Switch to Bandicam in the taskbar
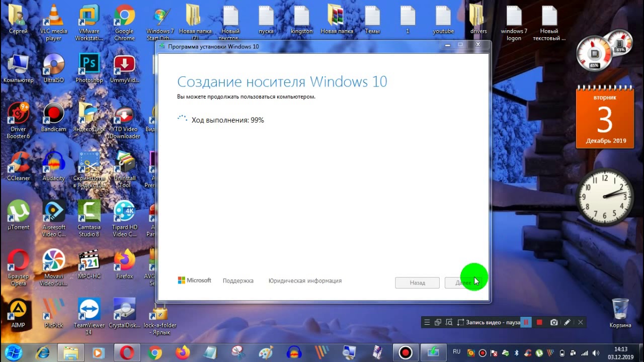Image resolution: width=644 pixels, height=362 pixels. point(406,352)
